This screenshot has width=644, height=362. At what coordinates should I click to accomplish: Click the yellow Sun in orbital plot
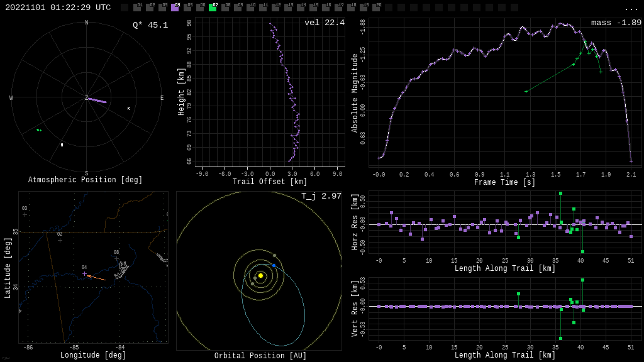click(260, 275)
